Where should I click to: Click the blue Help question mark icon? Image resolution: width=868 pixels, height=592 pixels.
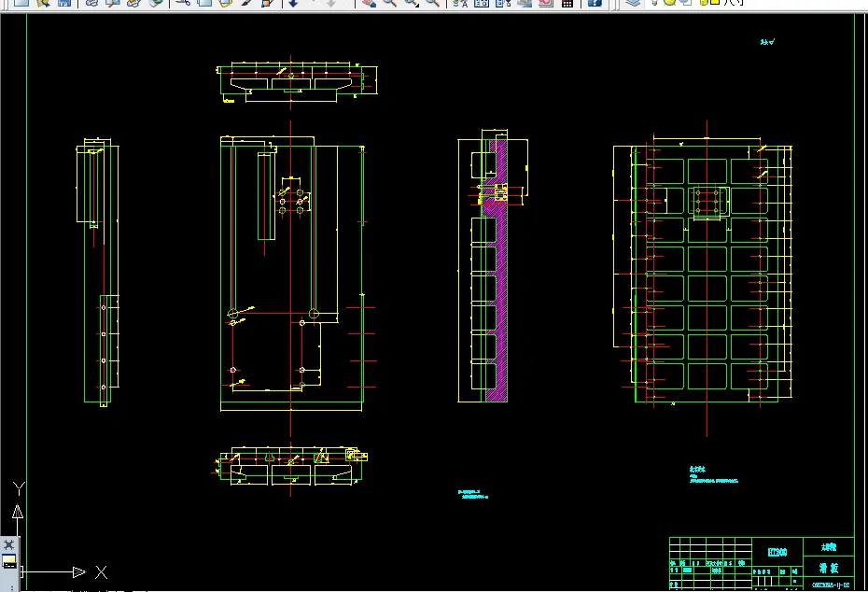pyautogui.click(x=594, y=2)
